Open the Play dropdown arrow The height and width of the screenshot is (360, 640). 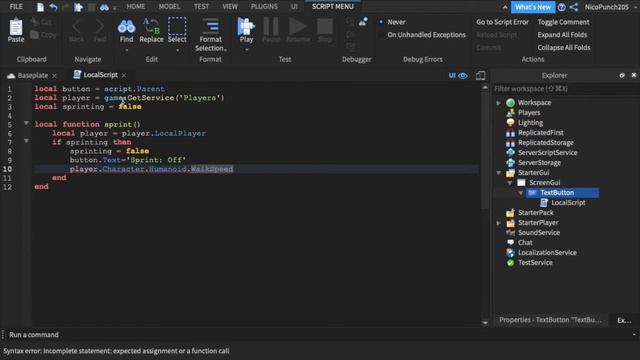[x=246, y=50]
